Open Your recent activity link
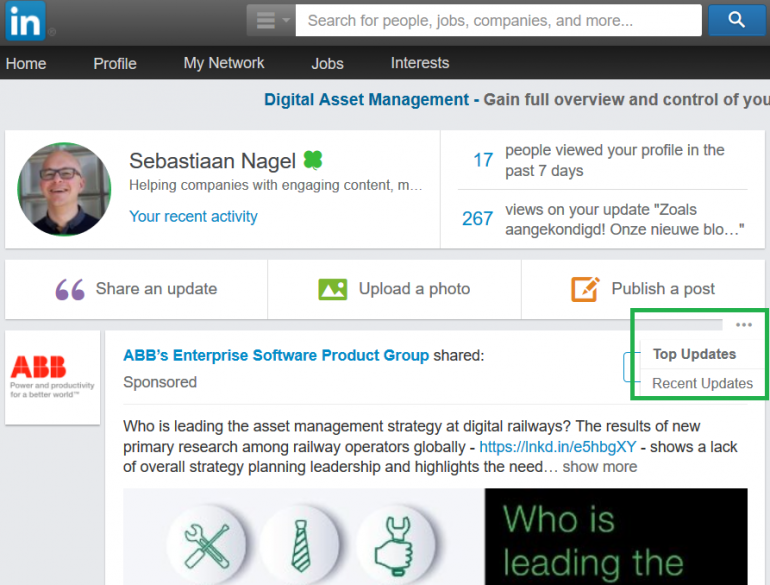Screen dimensions: 770x585 193,217
